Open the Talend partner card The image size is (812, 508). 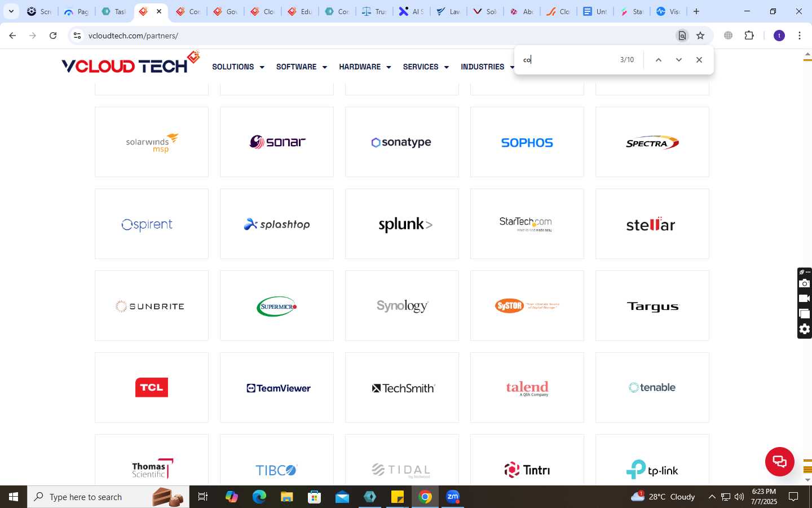[x=527, y=388]
